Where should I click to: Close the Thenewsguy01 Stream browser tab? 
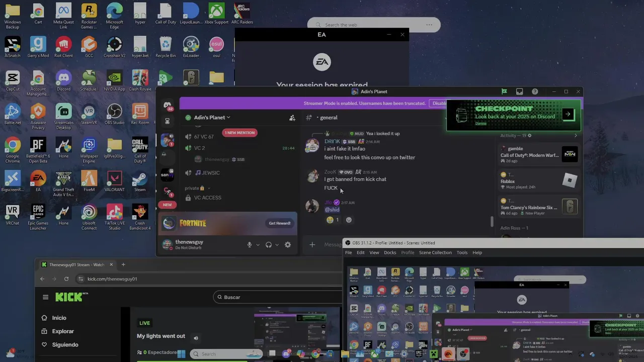coord(111,264)
